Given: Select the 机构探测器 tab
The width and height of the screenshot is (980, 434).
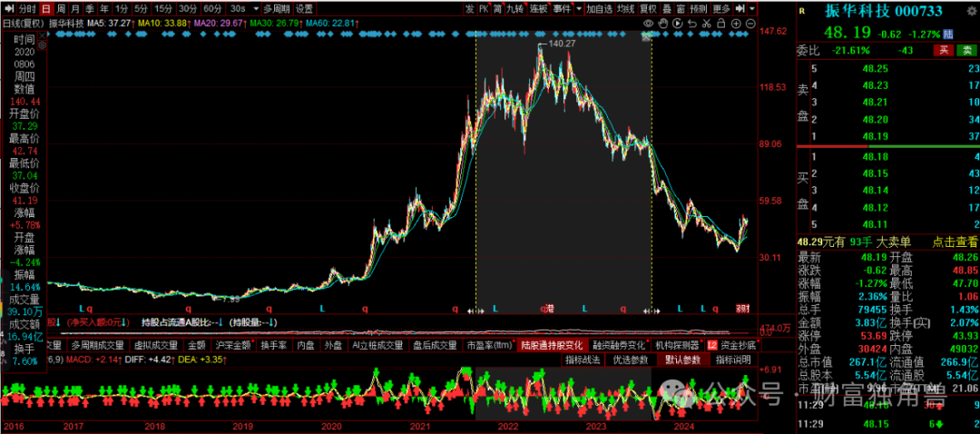Looking at the screenshot, I should point(677,345).
